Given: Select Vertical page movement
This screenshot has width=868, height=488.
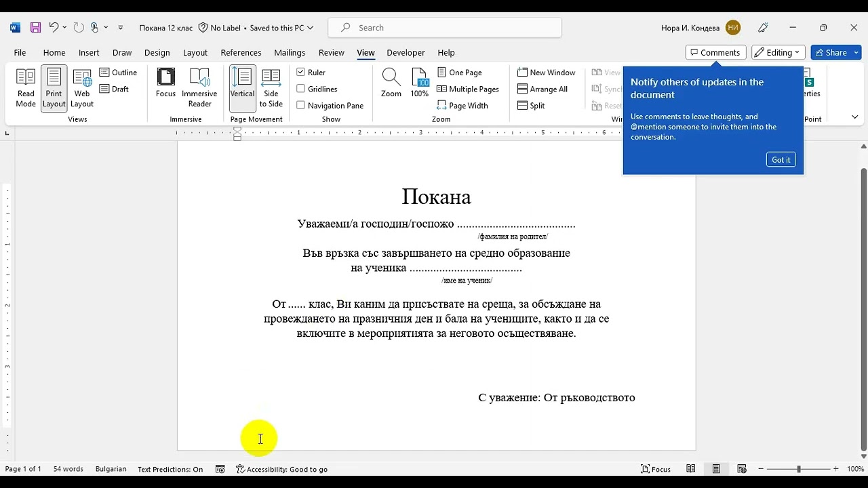Looking at the screenshot, I should click(242, 88).
